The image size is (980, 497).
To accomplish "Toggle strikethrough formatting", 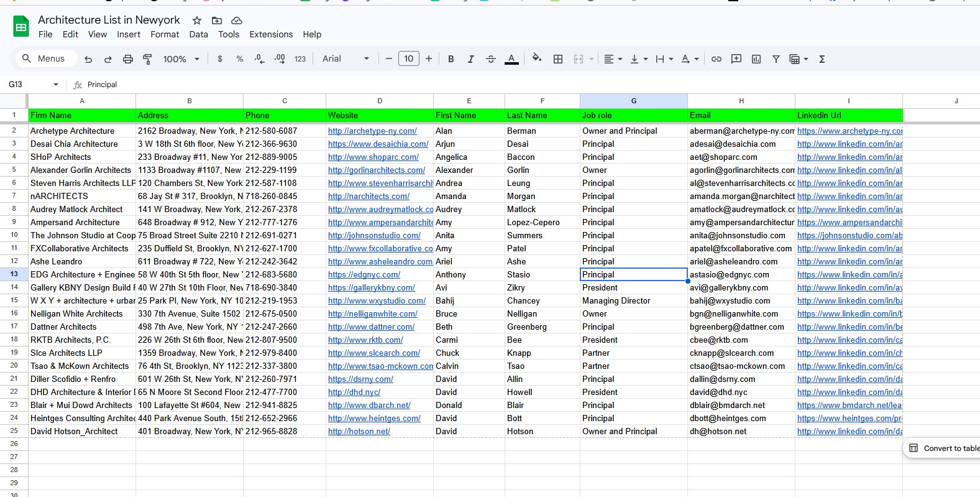I will click(491, 59).
